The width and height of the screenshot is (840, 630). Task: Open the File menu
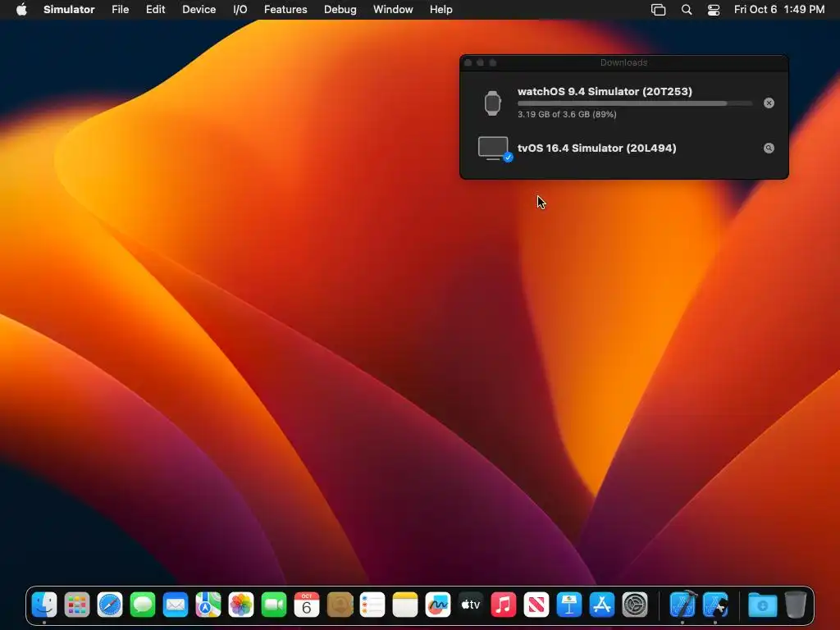pyautogui.click(x=120, y=10)
